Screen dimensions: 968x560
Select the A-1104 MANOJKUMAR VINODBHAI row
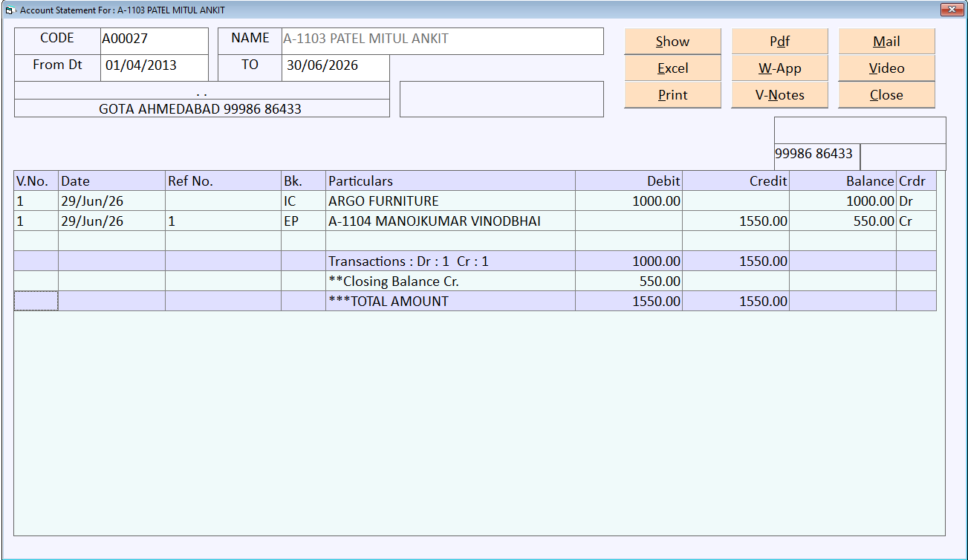coord(475,221)
